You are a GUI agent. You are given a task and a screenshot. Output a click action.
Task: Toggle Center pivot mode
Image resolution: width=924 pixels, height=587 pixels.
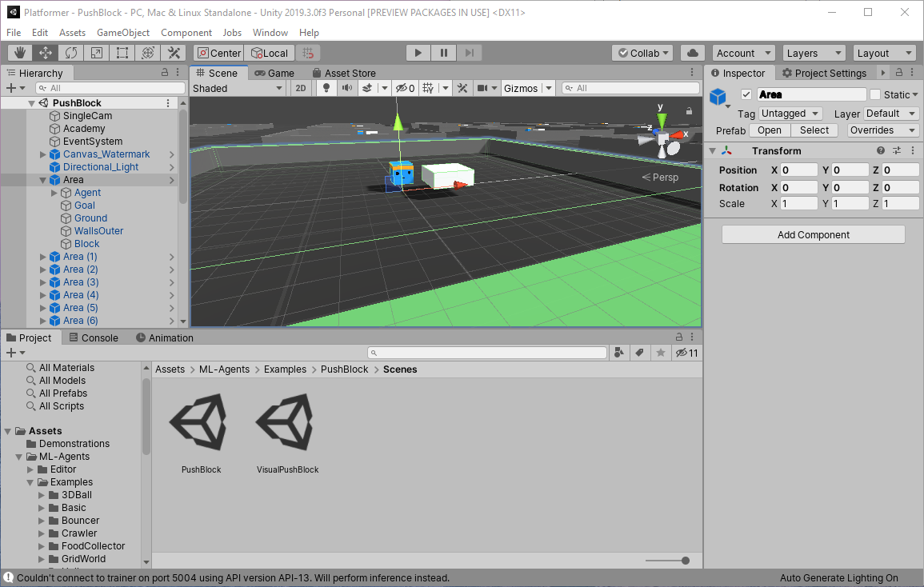218,53
